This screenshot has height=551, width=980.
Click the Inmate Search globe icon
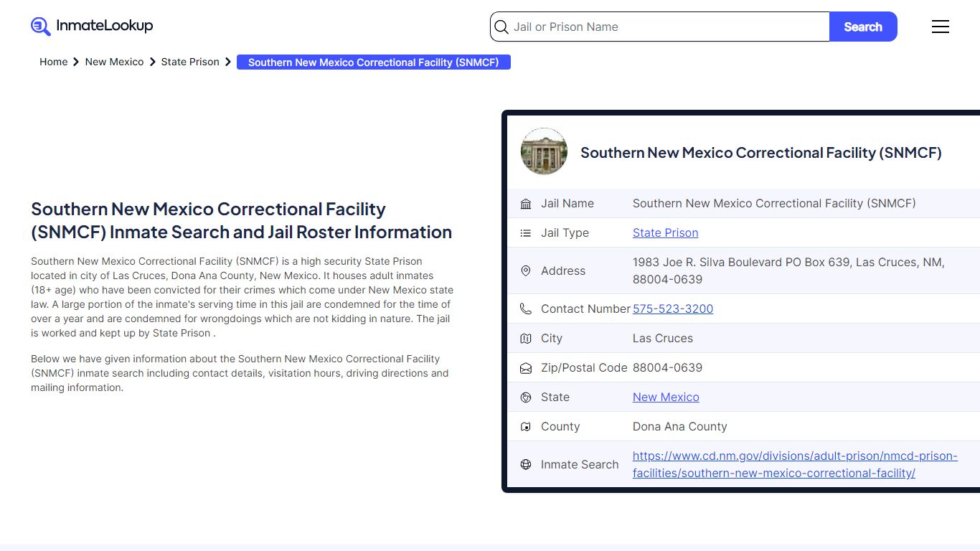pos(526,464)
